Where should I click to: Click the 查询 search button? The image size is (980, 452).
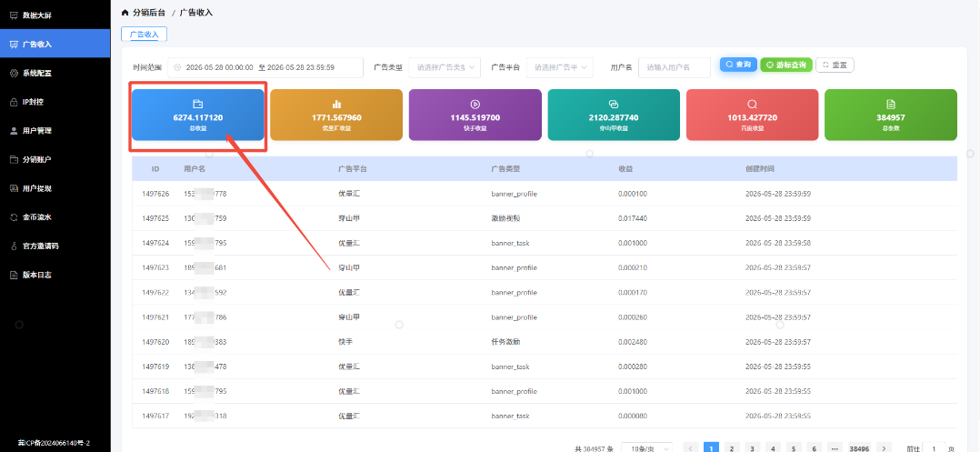738,65
